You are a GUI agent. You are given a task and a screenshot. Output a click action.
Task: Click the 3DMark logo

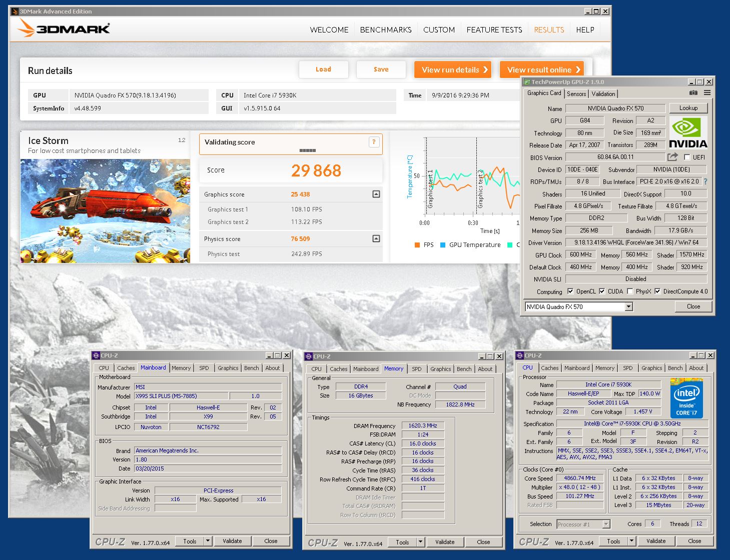[64, 28]
